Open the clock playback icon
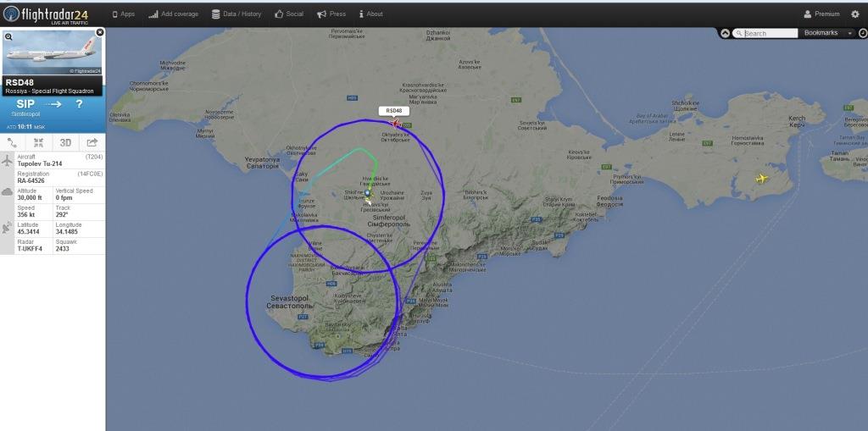 [864, 33]
